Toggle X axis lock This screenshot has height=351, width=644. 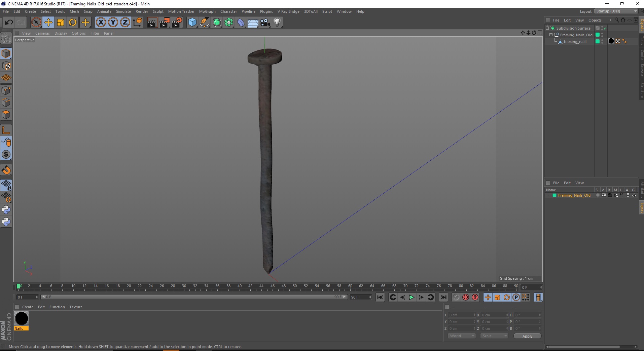pos(101,23)
